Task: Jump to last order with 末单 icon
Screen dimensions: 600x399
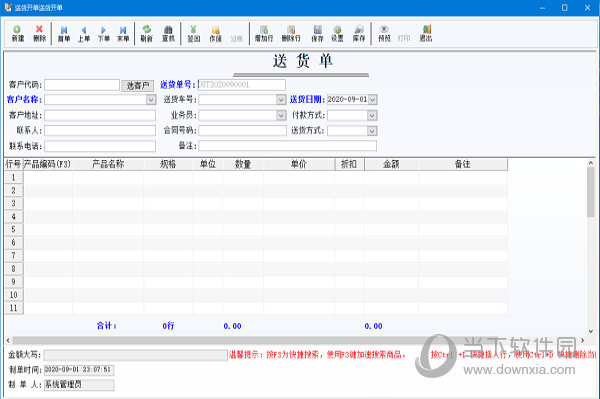Action: 123,34
